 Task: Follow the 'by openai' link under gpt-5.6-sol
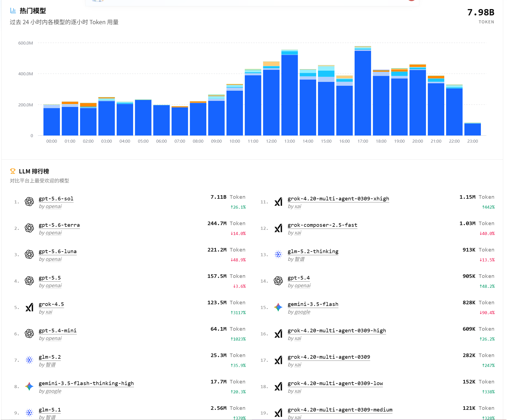(x=50, y=206)
